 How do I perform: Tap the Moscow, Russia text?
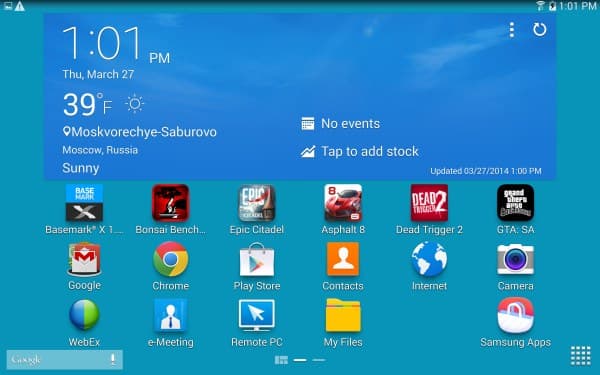[x=100, y=150]
